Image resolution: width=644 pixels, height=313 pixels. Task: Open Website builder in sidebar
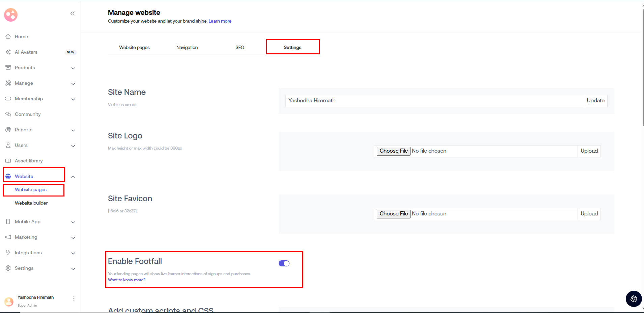[31, 203]
